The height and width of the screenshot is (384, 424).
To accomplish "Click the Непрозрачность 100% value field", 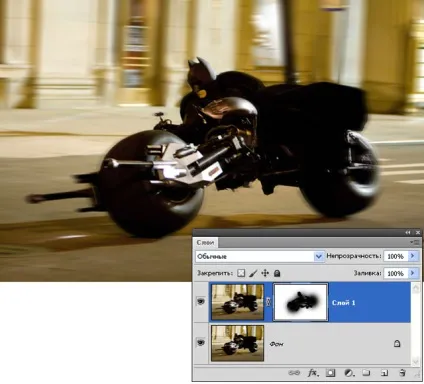I will click(x=396, y=256).
